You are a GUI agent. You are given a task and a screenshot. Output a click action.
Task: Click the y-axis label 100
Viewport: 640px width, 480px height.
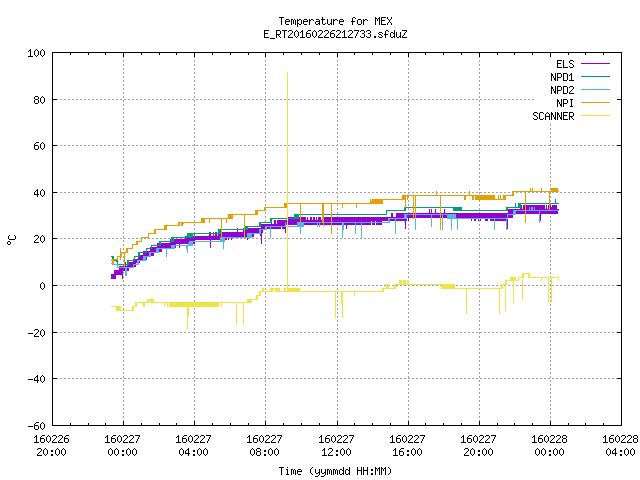[36, 53]
